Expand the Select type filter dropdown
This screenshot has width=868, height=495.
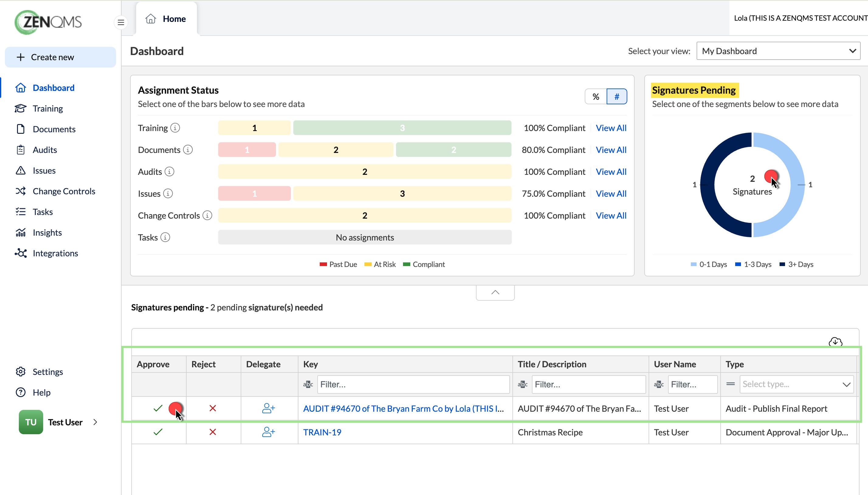tap(796, 384)
